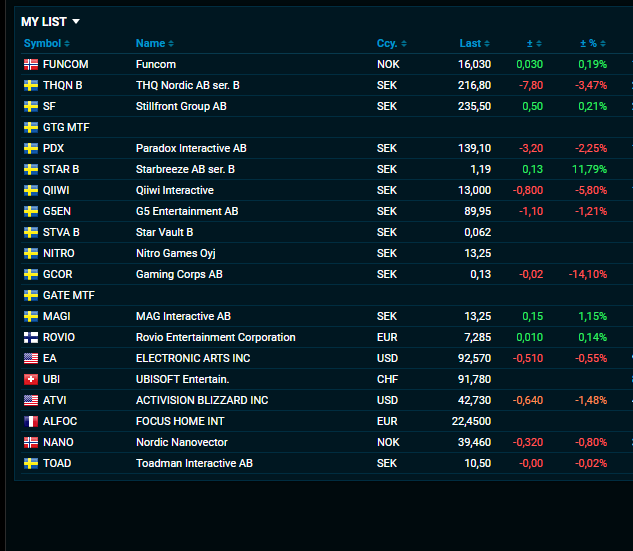Viewport: 633px width, 551px height.
Task: Click the flag icon beside QIIWI
Action: pyautogui.click(x=31, y=190)
